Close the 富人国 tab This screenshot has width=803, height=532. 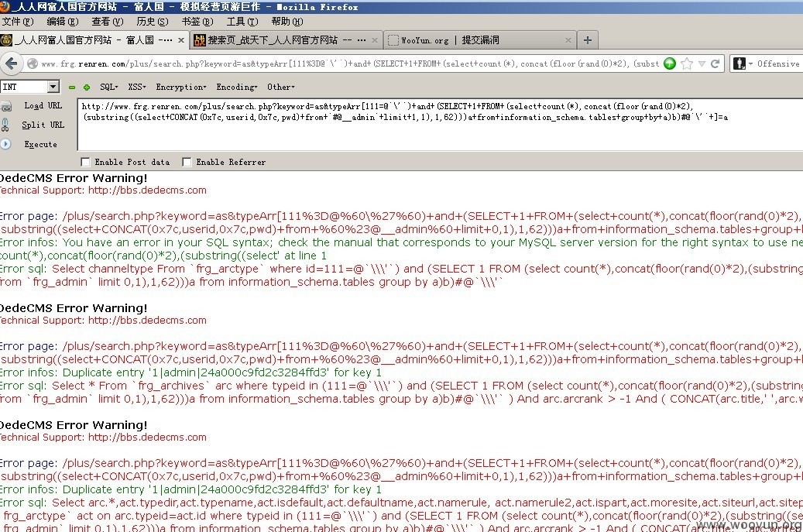(180, 40)
